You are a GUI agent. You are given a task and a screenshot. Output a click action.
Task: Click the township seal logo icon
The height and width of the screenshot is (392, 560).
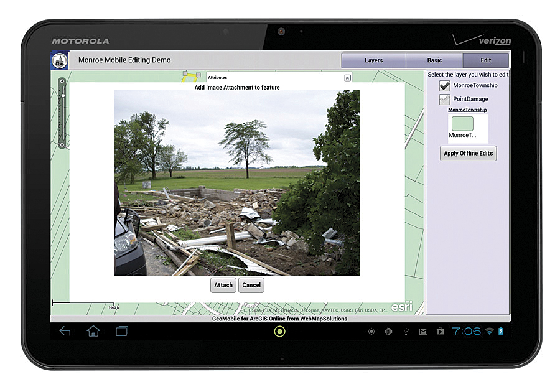pos(60,60)
